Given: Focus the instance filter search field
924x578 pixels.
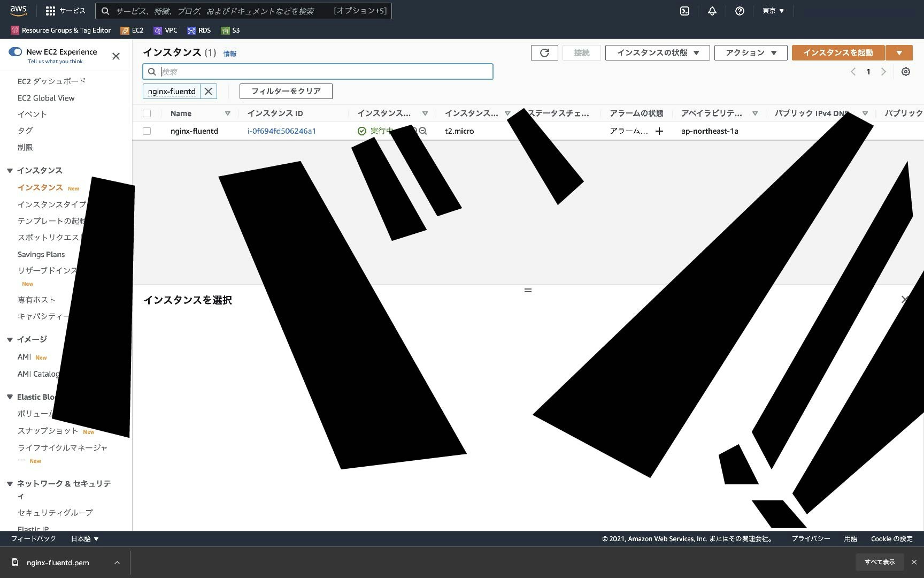Looking at the screenshot, I should [x=318, y=72].
